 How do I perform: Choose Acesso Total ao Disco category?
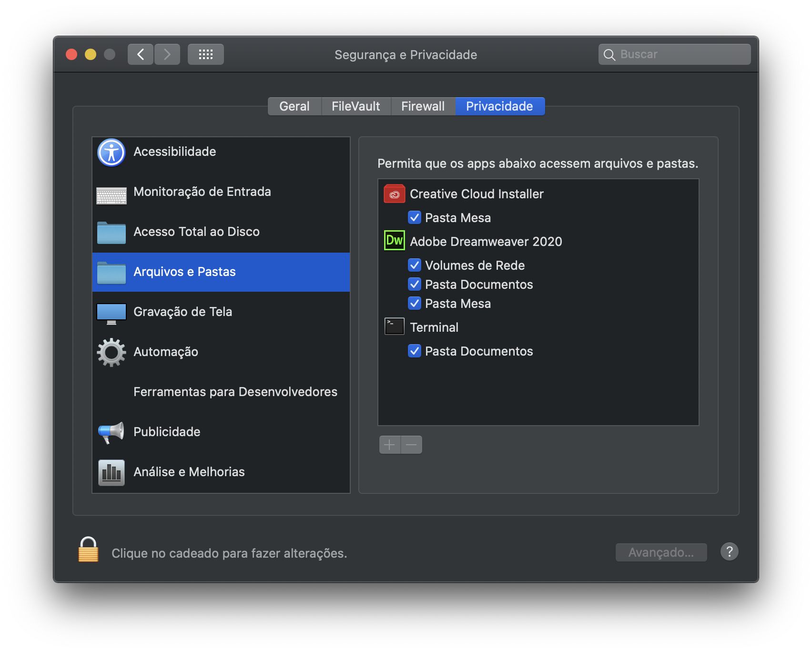221,233
